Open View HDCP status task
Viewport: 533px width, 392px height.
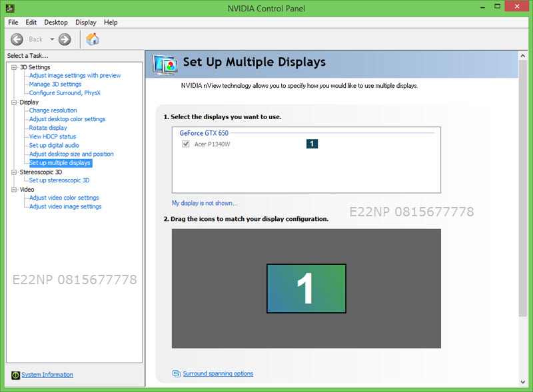tap(53, 136)
